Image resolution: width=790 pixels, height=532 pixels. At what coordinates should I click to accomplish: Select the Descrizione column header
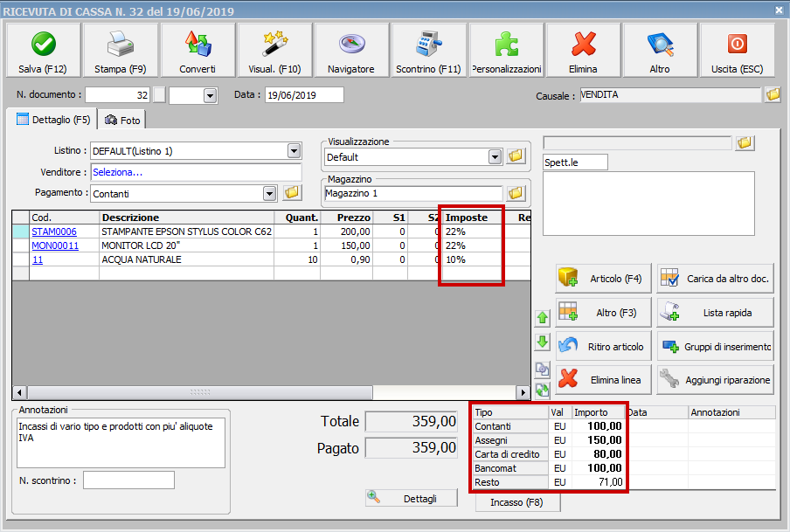pyautogui.click(x=186, y=218)
